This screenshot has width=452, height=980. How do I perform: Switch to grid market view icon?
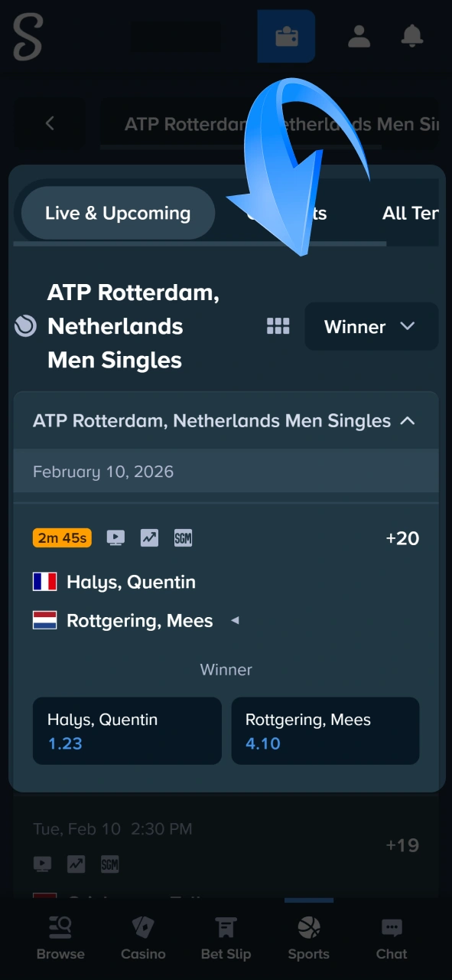point(278,326)
